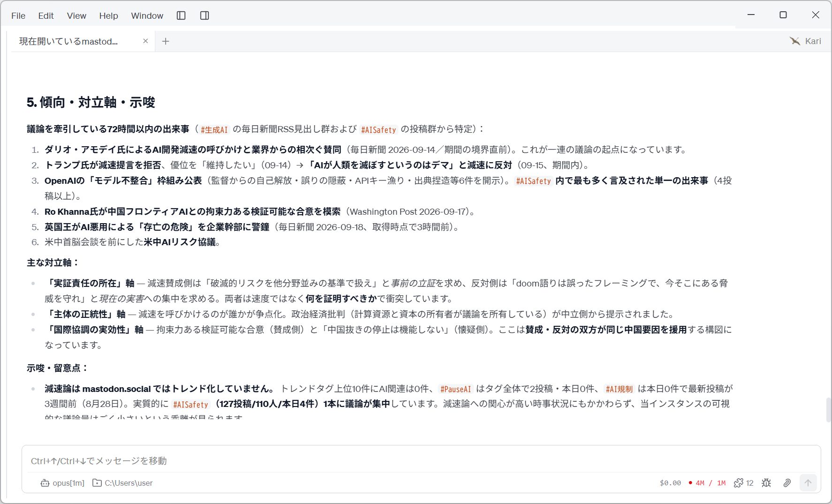Click the text 主な対立軸：
This screenshot has height=504, width=832.
53,263
